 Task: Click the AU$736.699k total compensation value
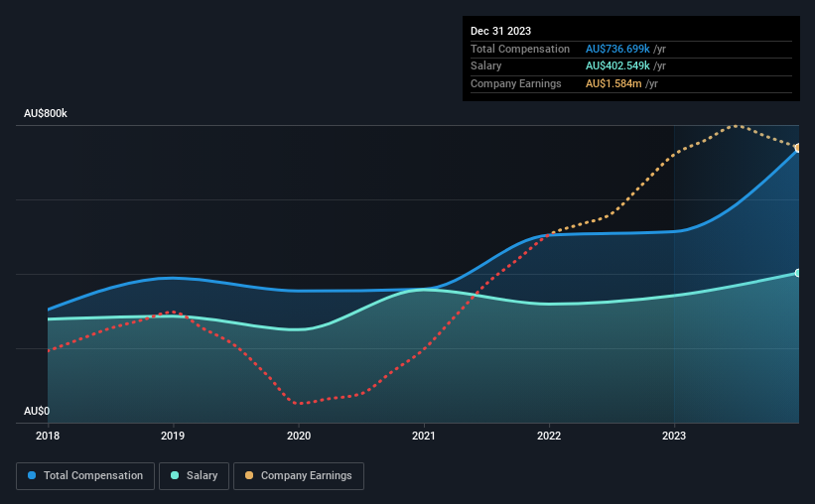[x=617, y=49]
